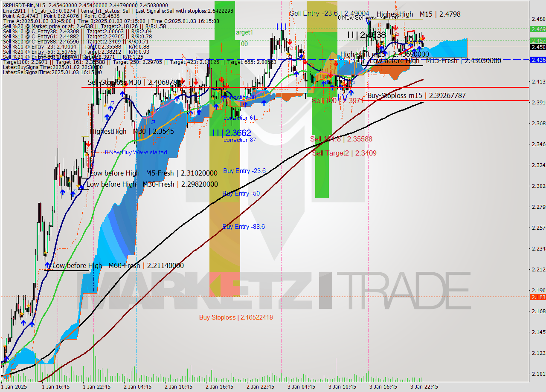Click the '1 Jan 22:45' time axis label
The width and height of the screenshot is (546, 392).
pyautogui.click(x=97, y=387)
